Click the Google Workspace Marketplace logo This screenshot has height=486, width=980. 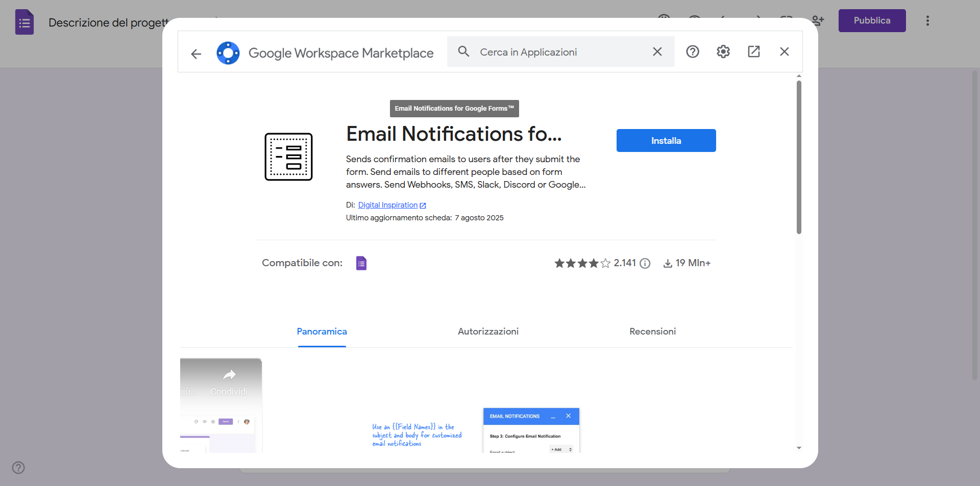(x=228, y=53)
